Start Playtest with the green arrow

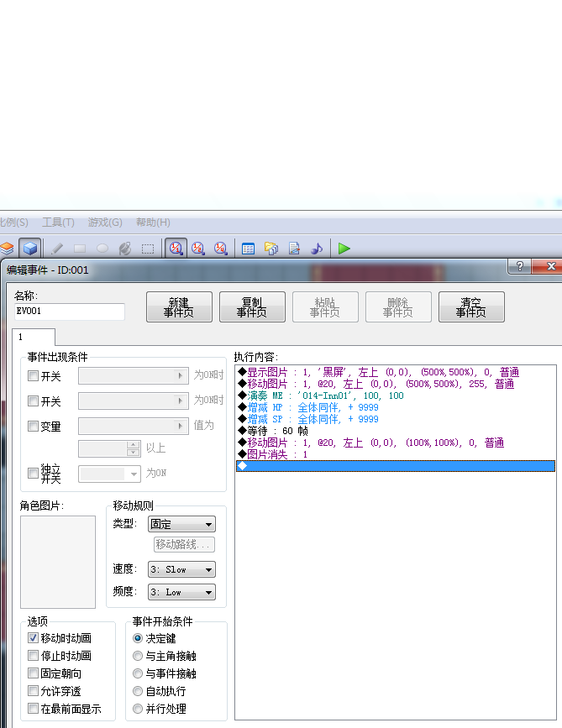point(344,249)
